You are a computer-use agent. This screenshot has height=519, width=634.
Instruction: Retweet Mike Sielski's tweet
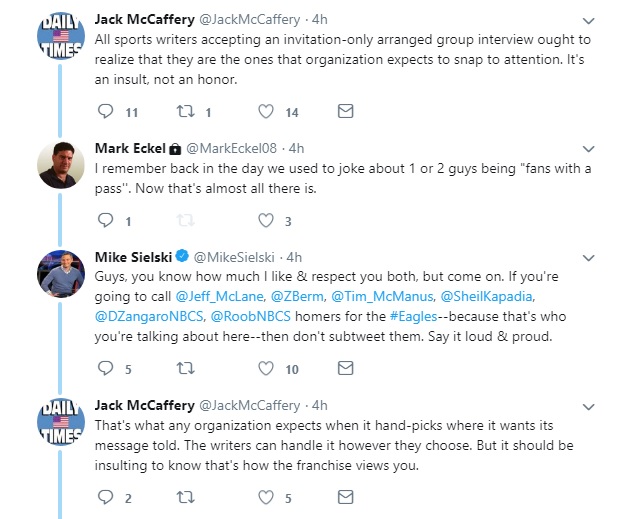tap(185, 369)
